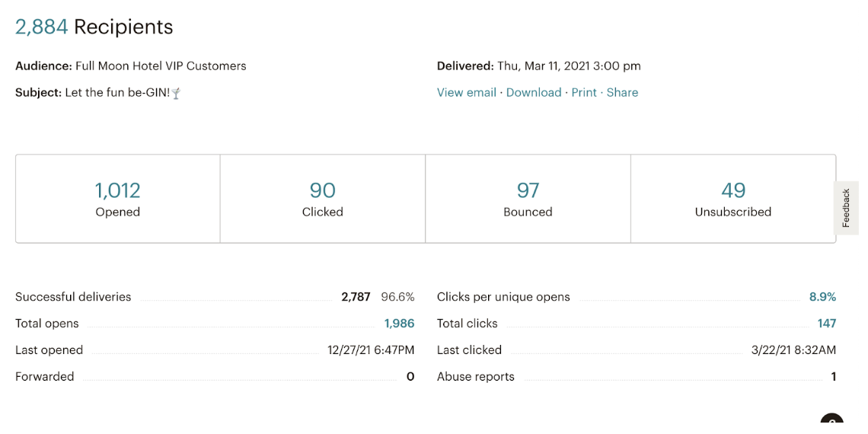Open the 90 Clicked stat box
This screenshot has height=434, width=868.
[323, 199]
